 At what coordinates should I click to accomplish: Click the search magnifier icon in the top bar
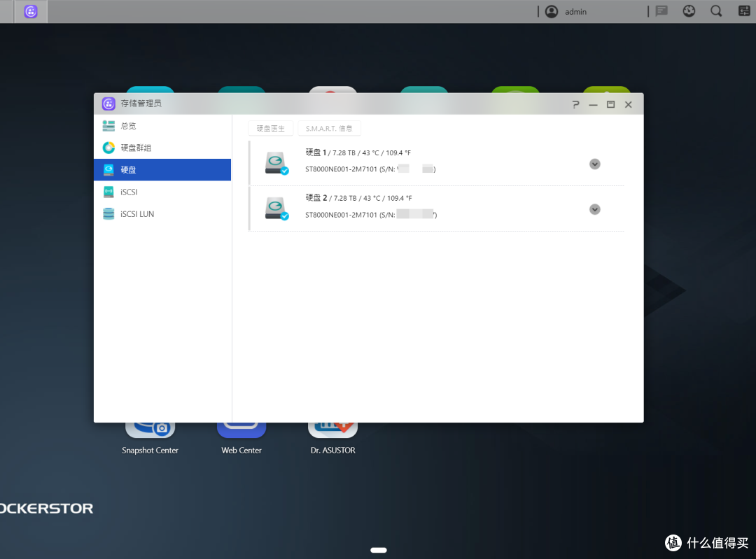(x=716, y=11)
